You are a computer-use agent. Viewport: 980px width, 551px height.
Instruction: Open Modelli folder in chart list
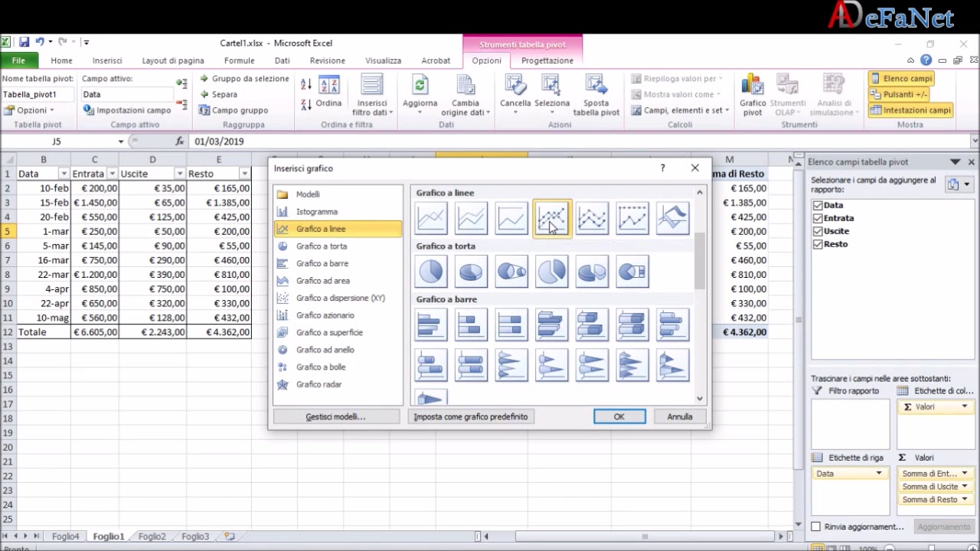(308, 194)
